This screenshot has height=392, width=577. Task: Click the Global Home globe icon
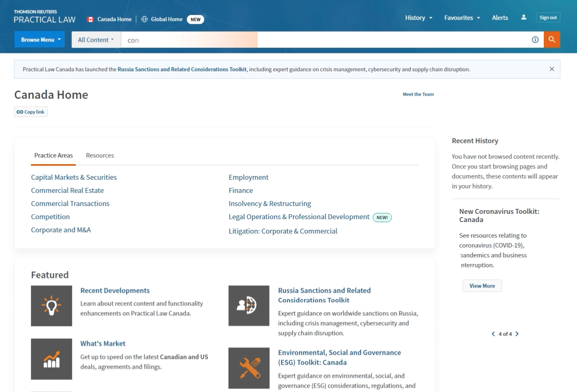coord(145,19)
